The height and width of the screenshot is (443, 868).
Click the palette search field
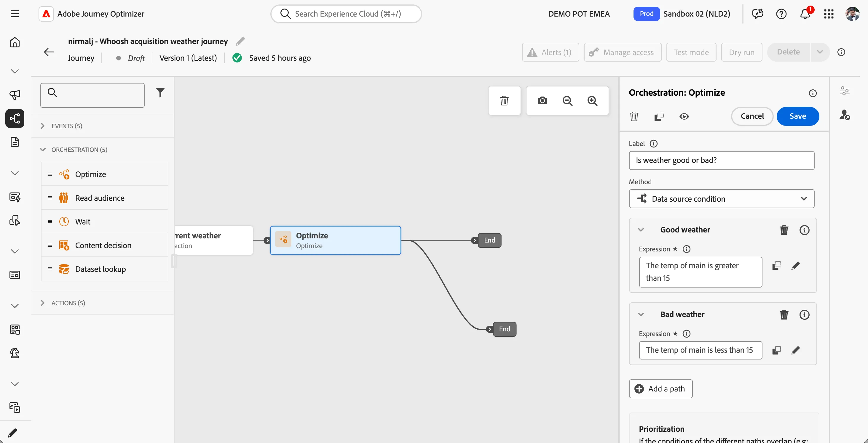tap(92, 95)
